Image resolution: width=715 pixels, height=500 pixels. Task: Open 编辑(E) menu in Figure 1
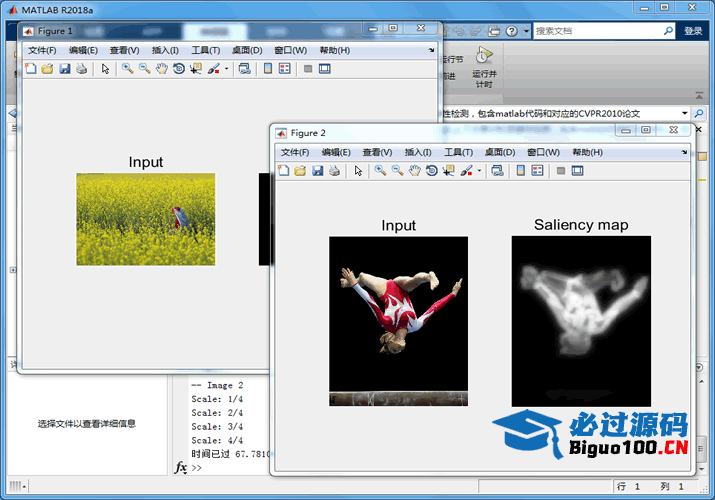click(83, 50)
